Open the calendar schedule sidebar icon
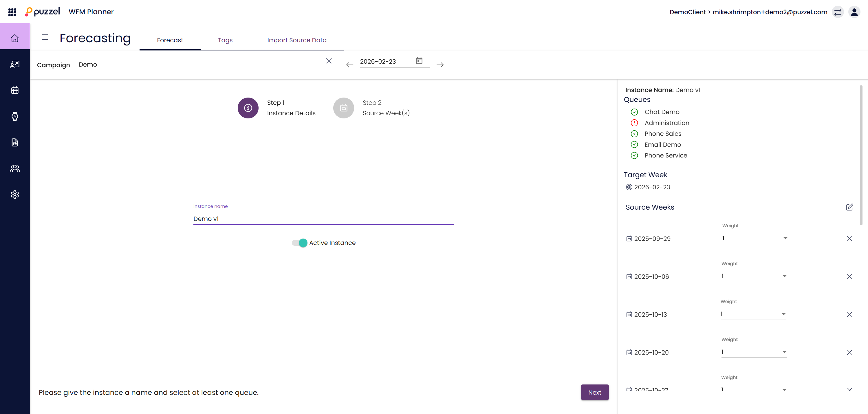 15,90
